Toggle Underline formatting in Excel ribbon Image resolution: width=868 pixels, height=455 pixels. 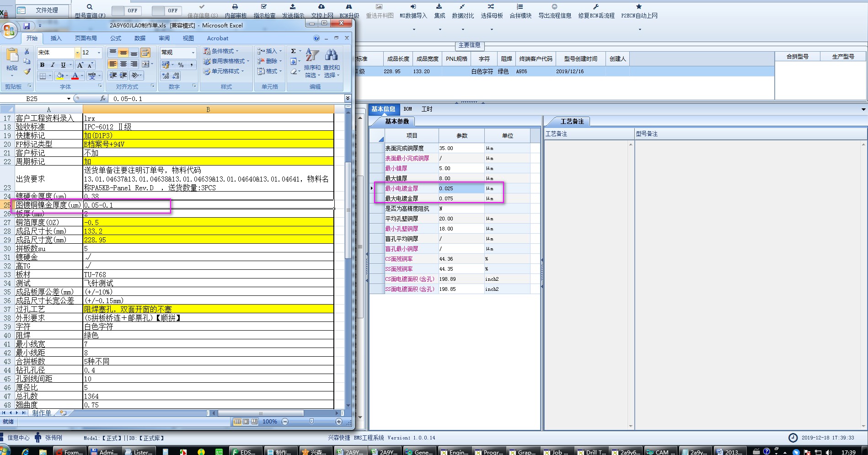click(64, 65)
